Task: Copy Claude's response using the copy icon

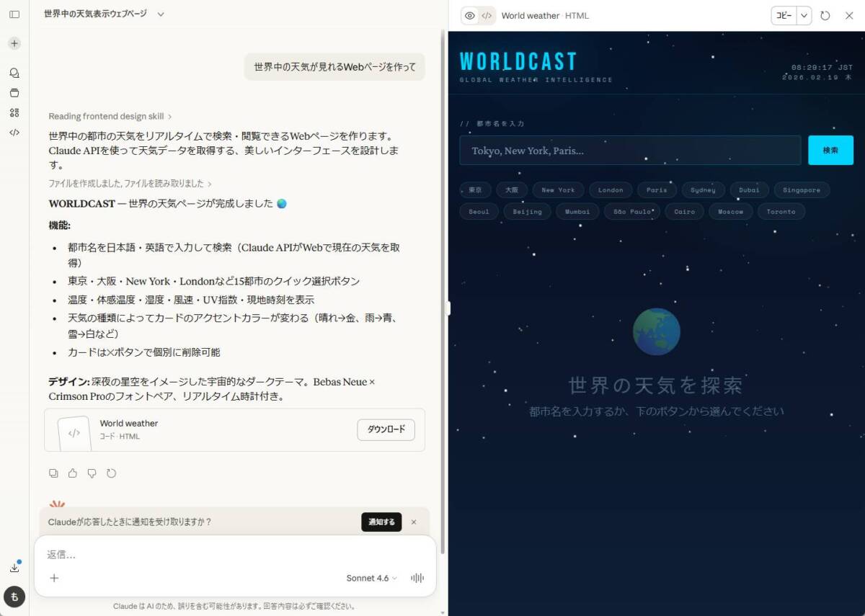Action: 53,473
